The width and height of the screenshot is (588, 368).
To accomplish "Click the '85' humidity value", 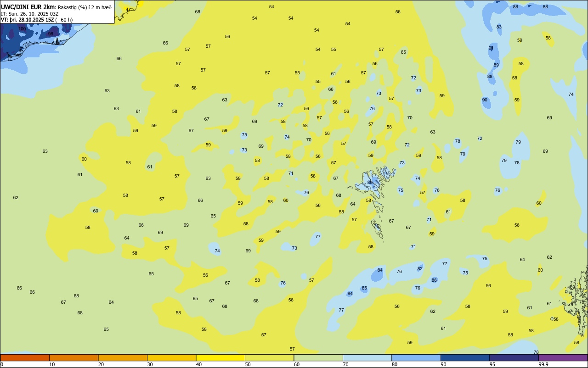I will pyautogui.click(x=364, y=289).
